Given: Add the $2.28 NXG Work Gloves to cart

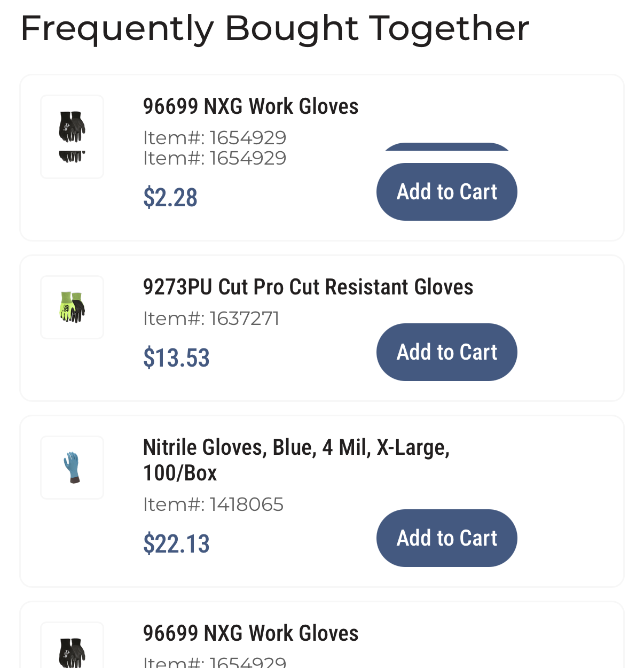Looking at the screenshot, I should coord(447,192).
